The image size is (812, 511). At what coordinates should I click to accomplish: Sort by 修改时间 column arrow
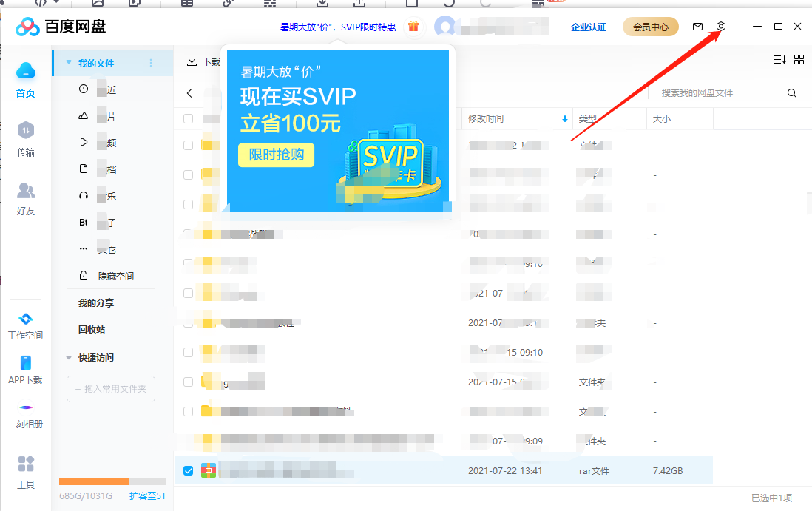click(564, 119)
